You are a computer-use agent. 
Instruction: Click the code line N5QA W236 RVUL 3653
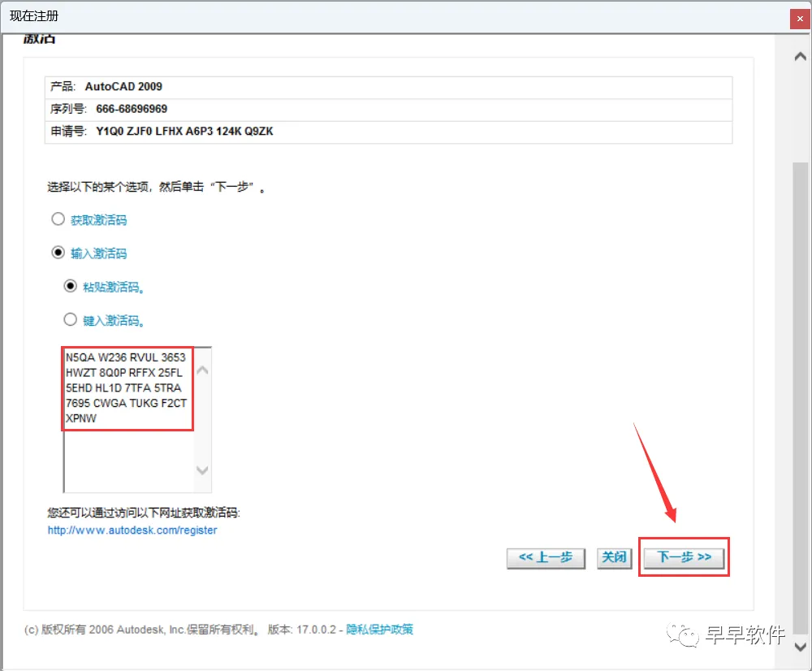click(125, 357)
